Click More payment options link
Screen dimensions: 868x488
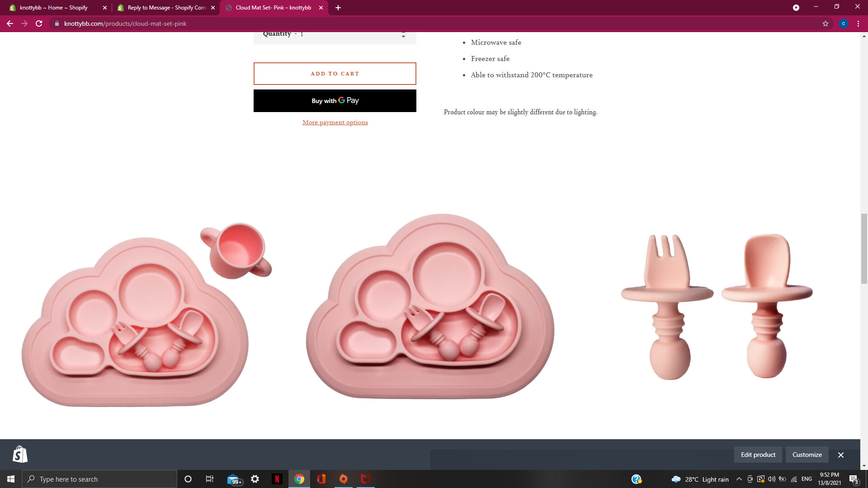click(x=335, y=122)
